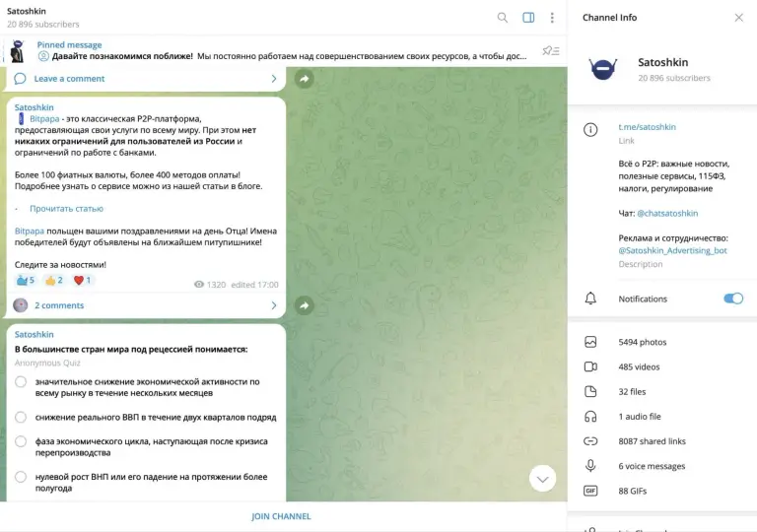Click the Notifications bell icon
Image resolution: width=757 pixels, height=532 pixels.
click(x=590, y=299)
